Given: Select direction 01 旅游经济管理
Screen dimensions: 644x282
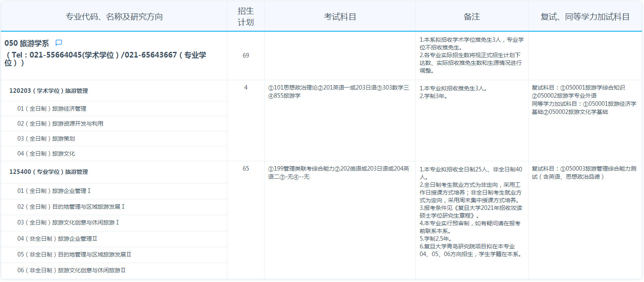Looking at the screenshot, I should [52, 109].
